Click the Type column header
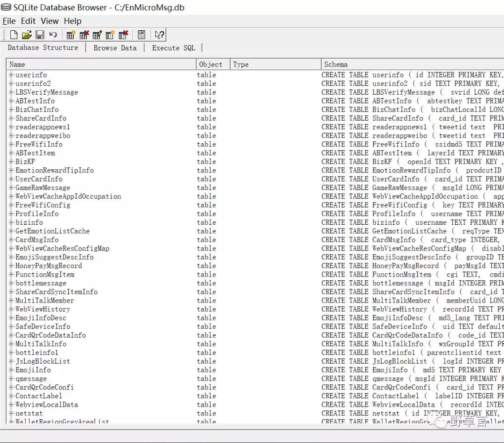This screenshot has width=504, height=443. tap(275, 64)
